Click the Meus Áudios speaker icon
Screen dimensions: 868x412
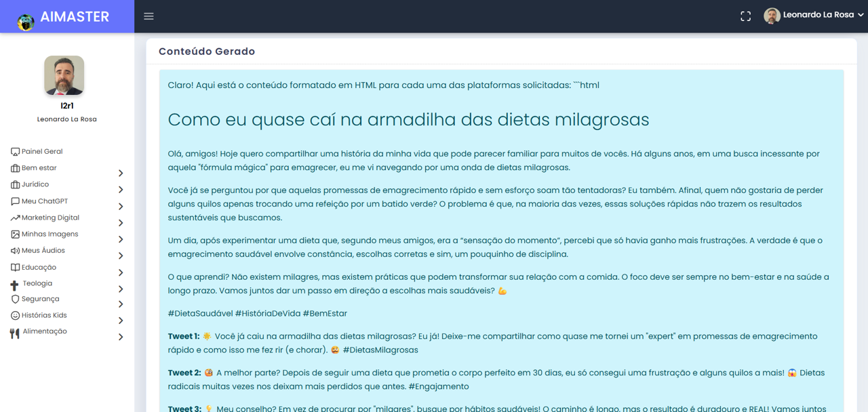pos(15,251)
